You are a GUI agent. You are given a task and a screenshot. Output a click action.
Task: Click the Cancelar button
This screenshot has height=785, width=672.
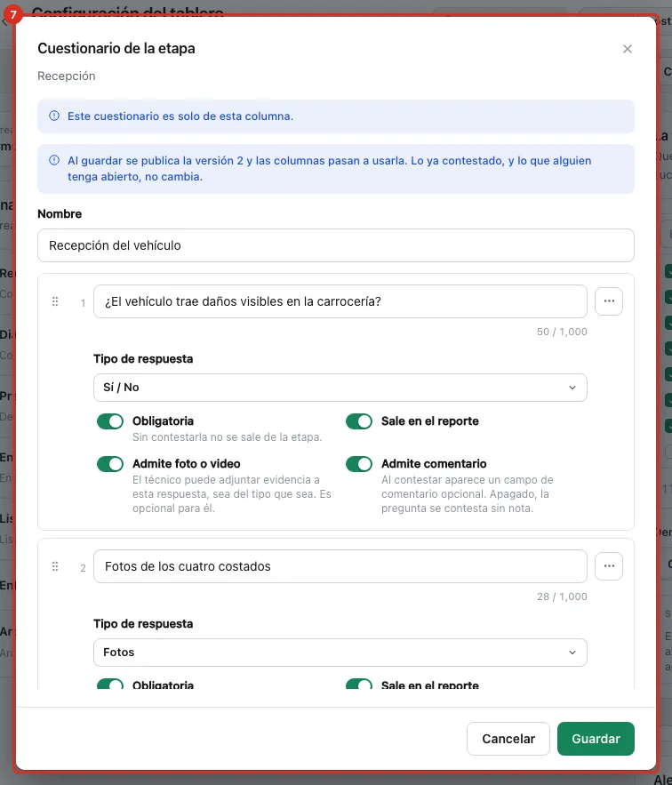508,739
